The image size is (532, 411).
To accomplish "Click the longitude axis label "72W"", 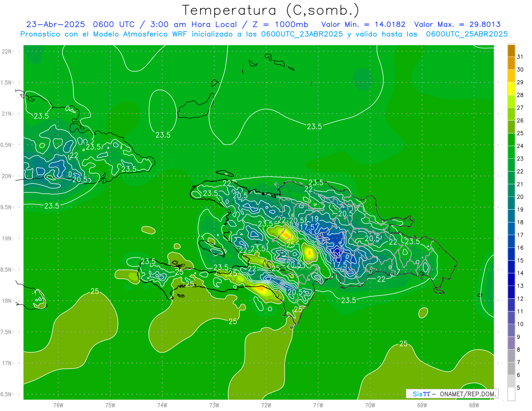I will click(x=266, y=405).
